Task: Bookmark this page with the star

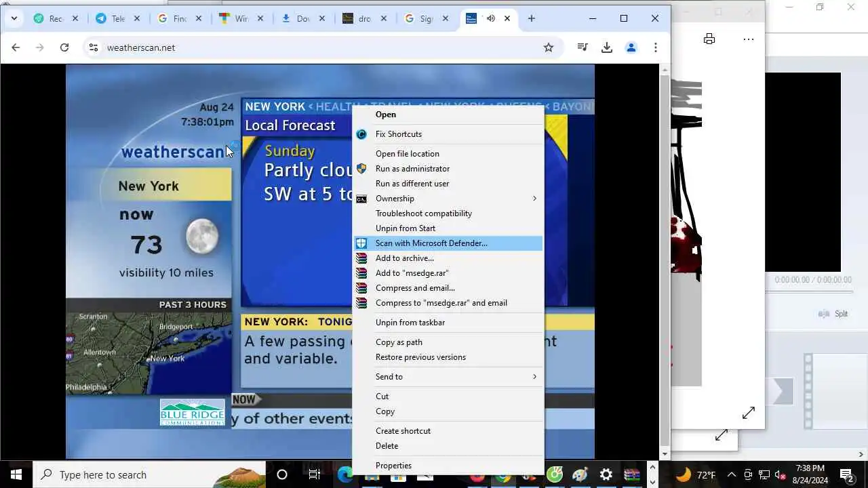Action: point(549,47)
